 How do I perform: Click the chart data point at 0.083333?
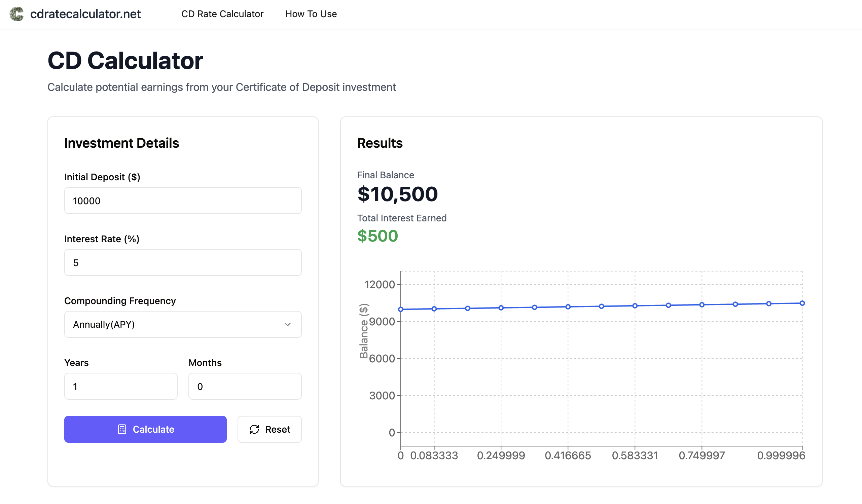coord(434,309)
